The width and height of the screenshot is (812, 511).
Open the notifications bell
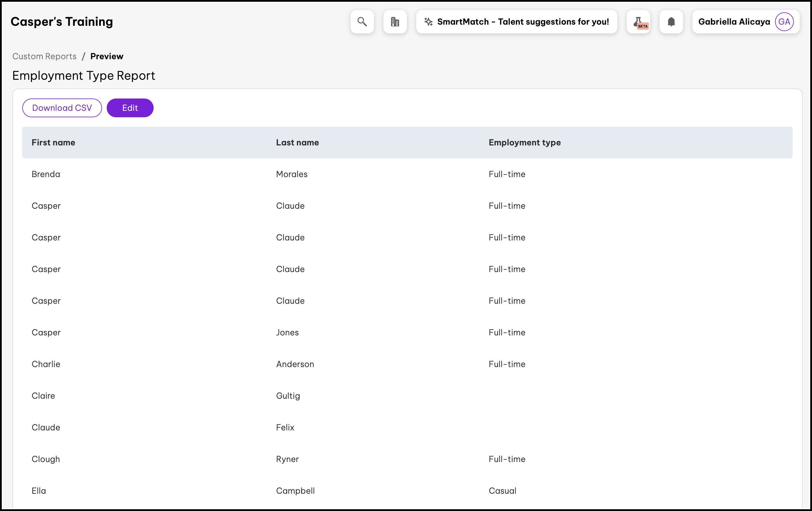(x=671, y=22)
